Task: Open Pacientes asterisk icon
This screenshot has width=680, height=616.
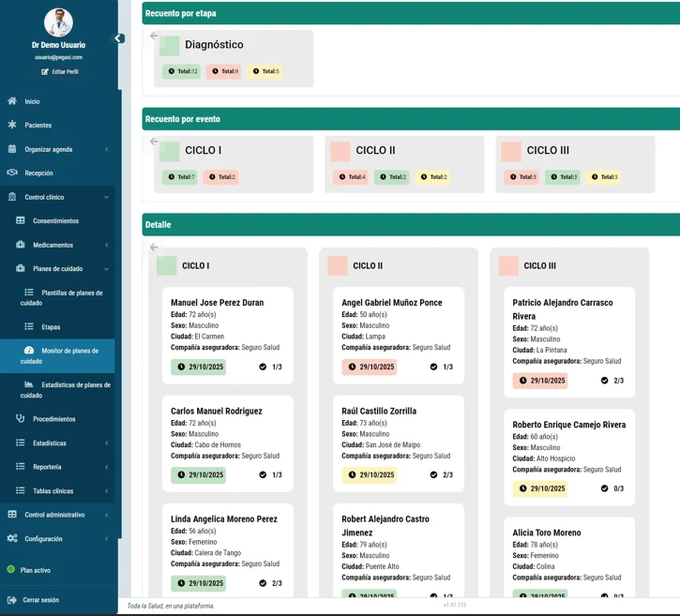Action: point(12,125)
